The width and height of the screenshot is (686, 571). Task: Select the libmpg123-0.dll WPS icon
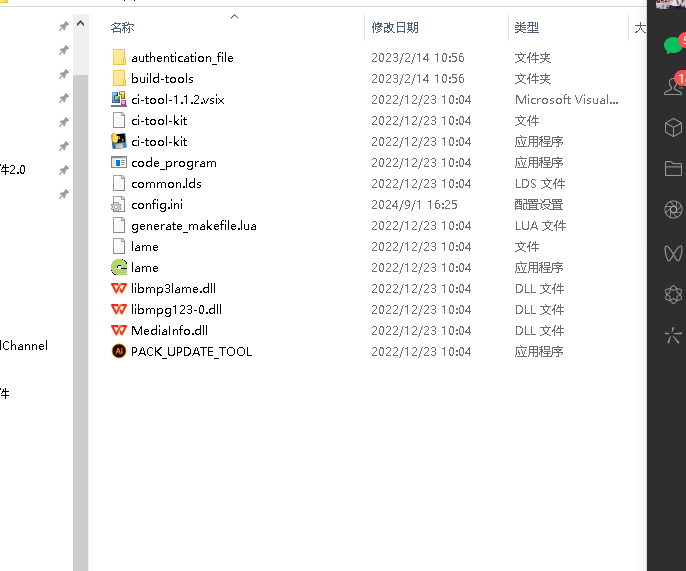[x=119, y=309]
